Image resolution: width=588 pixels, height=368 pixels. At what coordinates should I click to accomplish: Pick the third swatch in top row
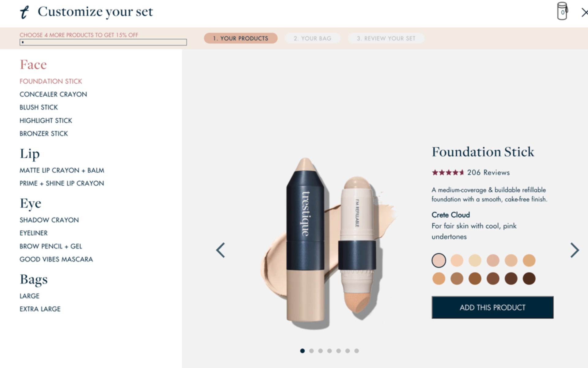[475, 261]
